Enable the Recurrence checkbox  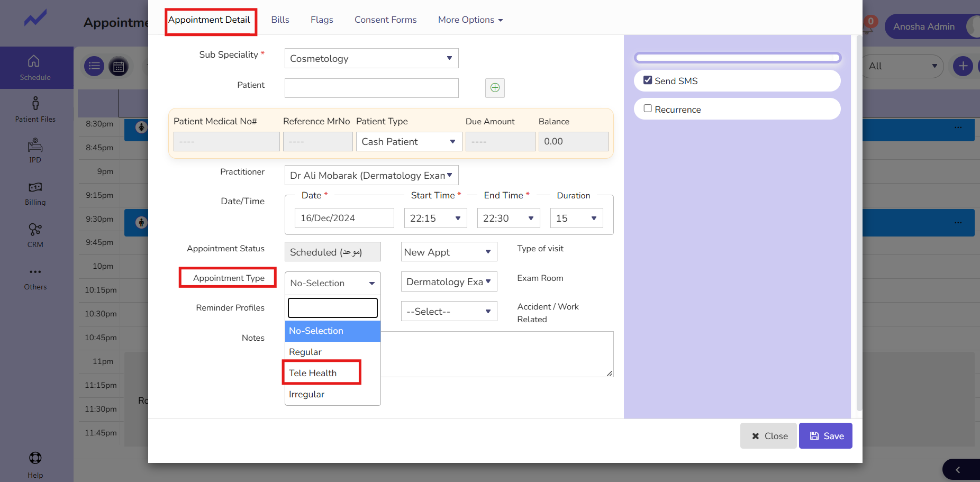click(648, 109)
